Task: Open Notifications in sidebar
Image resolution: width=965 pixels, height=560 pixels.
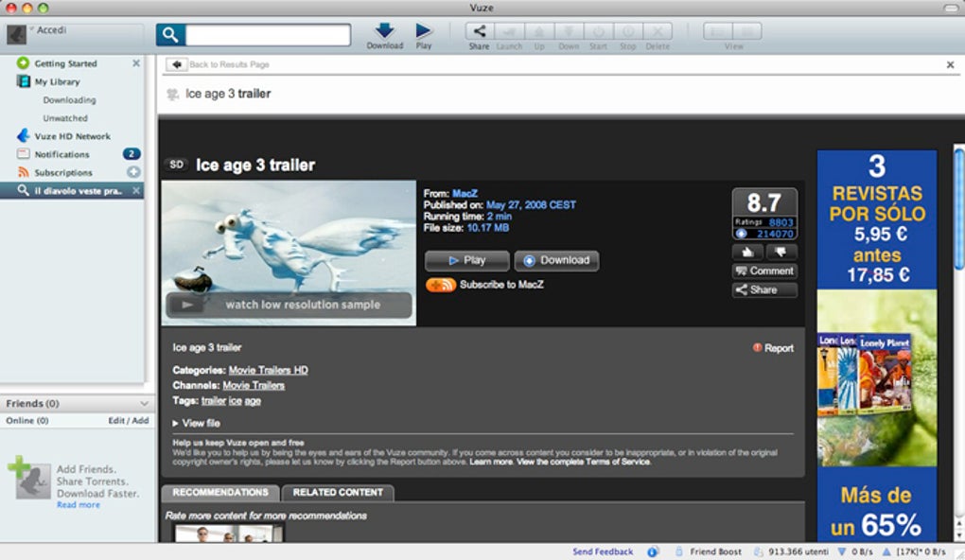Action: click(x=61, y=154)
